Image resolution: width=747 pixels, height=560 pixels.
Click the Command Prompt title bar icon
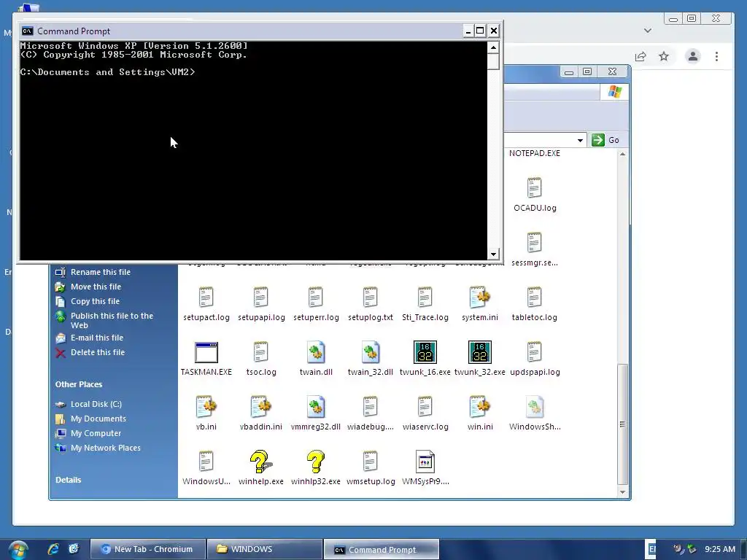(x=28, y=31)
